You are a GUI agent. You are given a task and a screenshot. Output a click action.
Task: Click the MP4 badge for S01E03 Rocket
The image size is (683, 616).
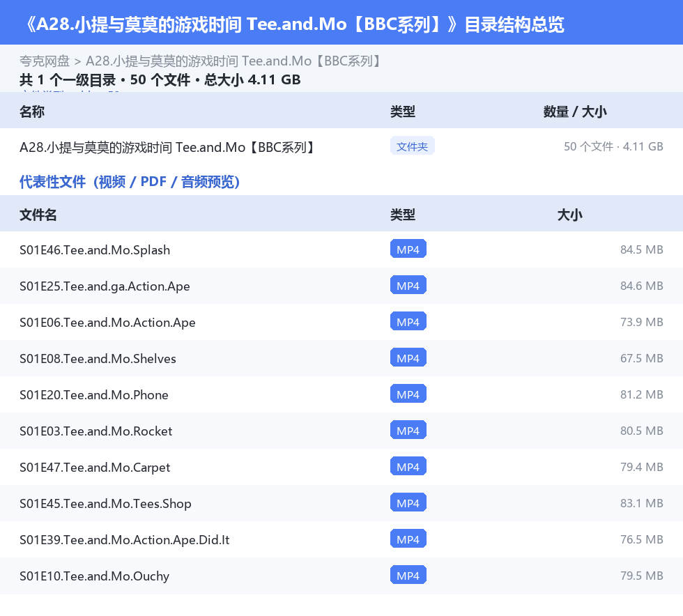click(408, 430)
